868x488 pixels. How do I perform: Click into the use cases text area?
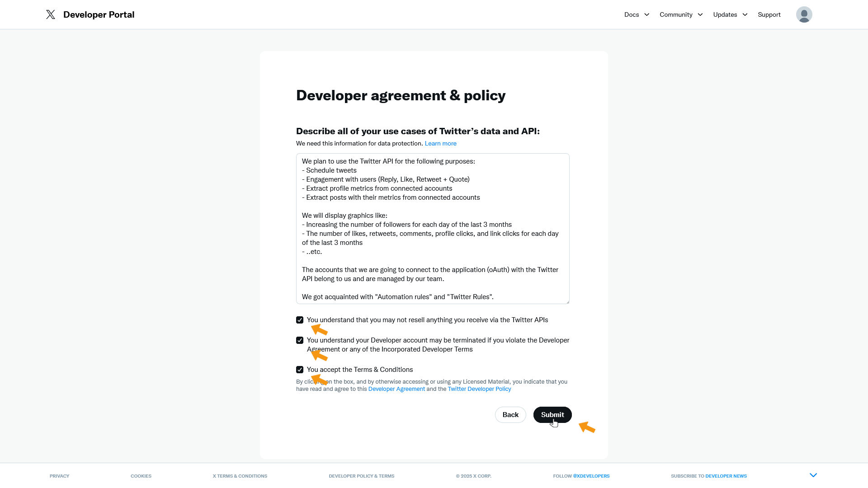[433, 229]
